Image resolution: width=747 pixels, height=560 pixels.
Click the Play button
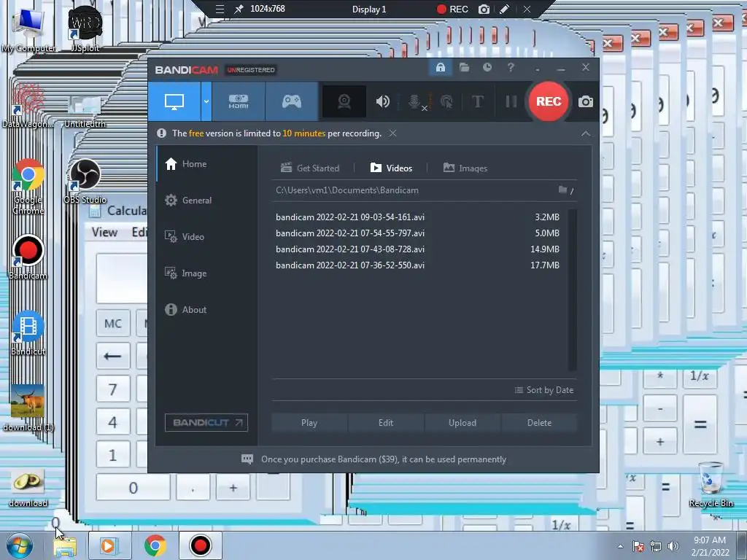pos(309,423)
